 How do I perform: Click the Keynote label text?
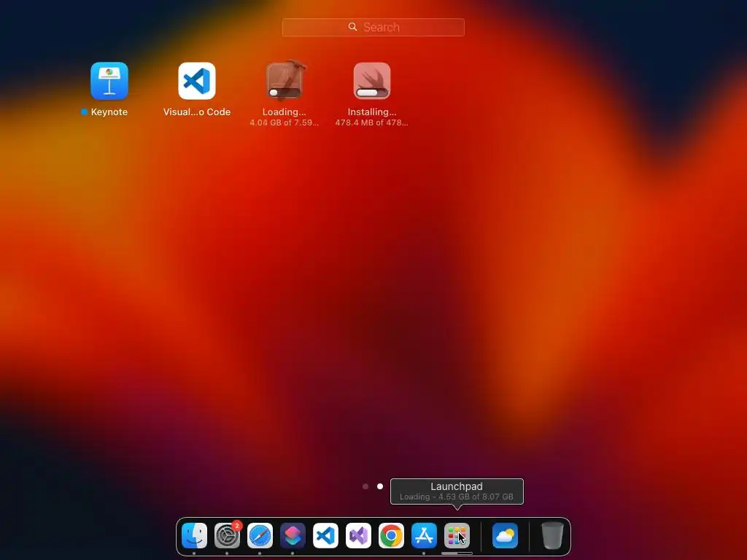point(109,112)
